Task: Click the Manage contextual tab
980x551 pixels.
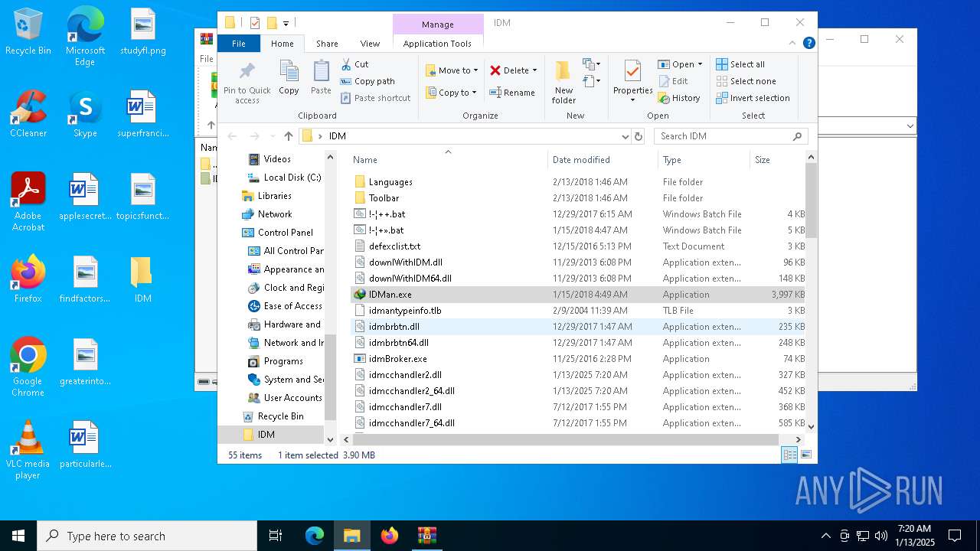Action: pos(438,24)
